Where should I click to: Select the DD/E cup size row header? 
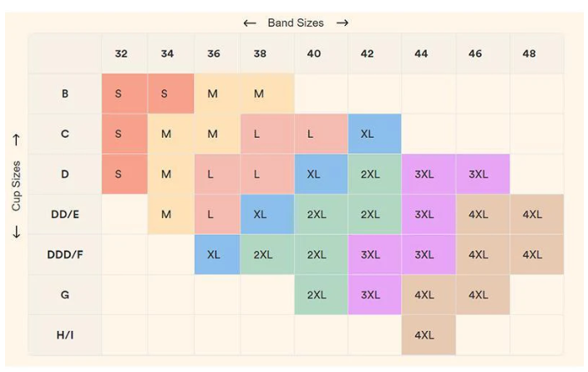tap(64, 214)
